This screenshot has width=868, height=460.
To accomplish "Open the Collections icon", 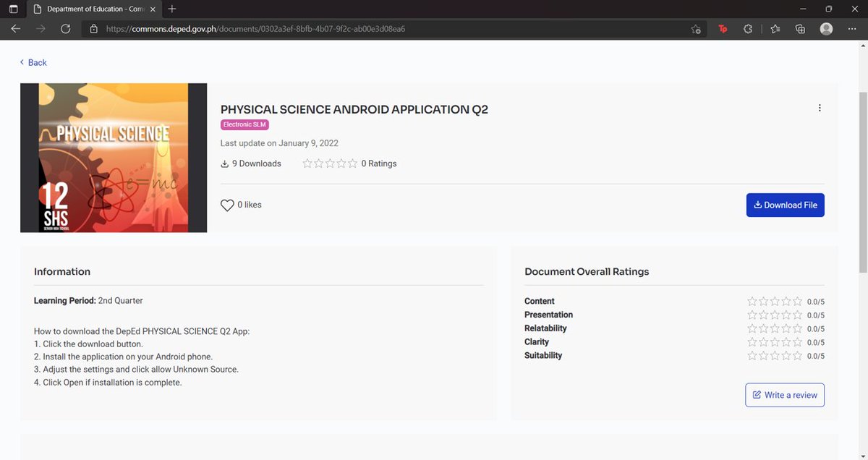I will (x=800, y=29).
